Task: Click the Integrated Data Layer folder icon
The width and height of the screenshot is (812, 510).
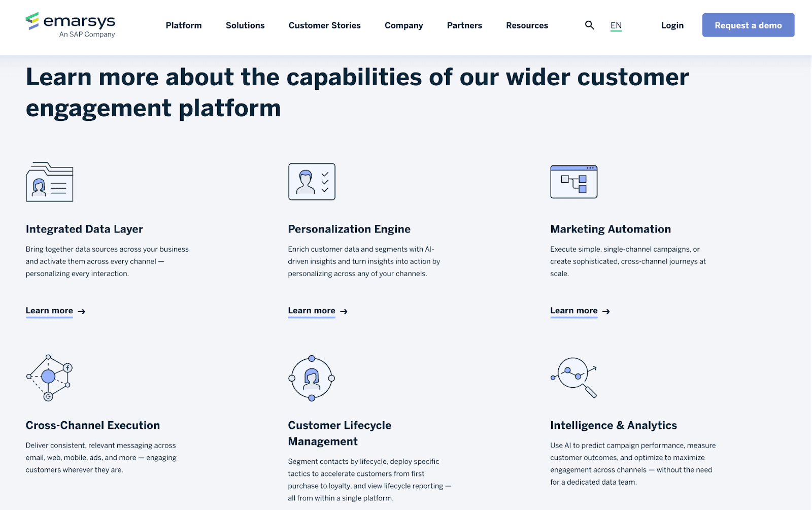Action: tap(49, 182)
